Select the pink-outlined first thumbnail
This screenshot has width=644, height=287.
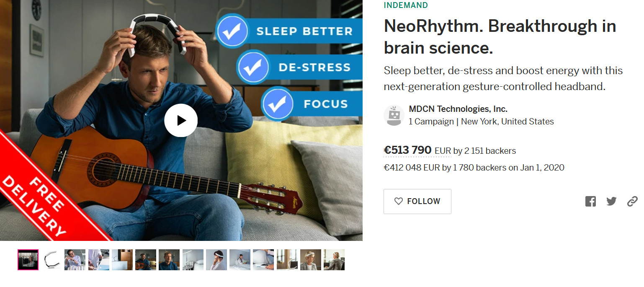tap(28, 260)
